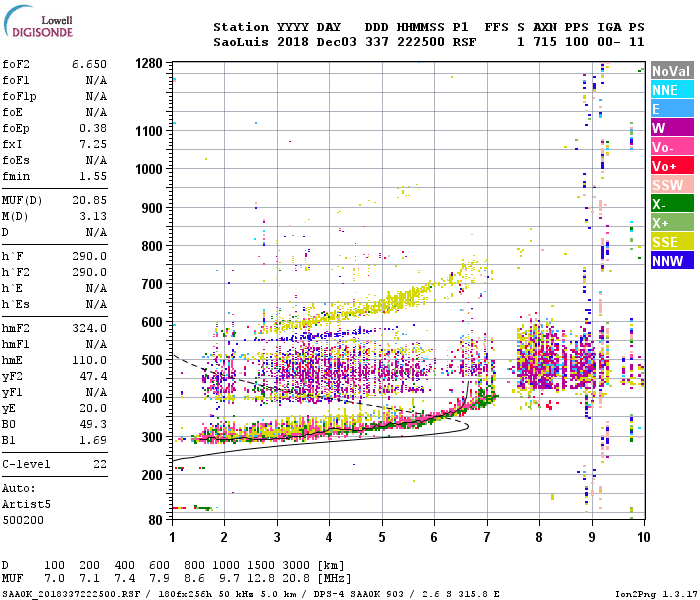This screenshot has width=700, height=600.
Task: Click the hmE value 110.0
Action: (x=89, y=360)
